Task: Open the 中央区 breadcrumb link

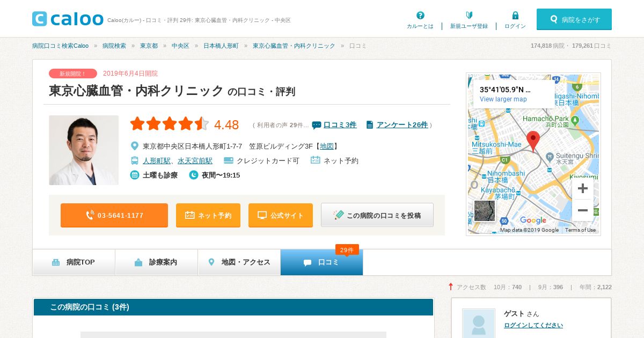Action: (x=180, y=46)
